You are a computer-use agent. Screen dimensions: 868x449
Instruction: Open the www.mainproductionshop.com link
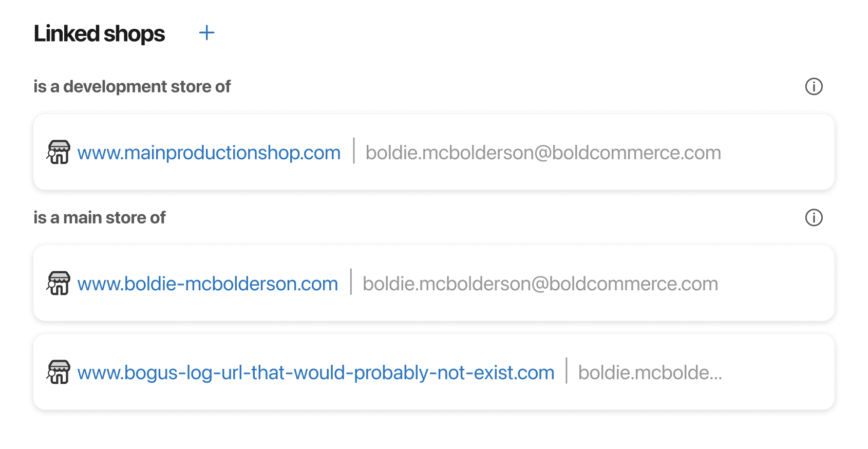click(209, 153)
